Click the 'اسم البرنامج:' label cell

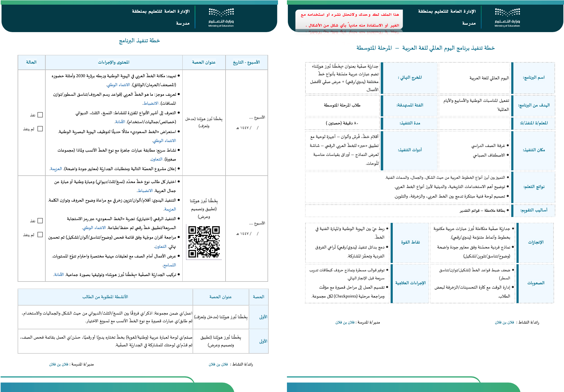point(533,77)
